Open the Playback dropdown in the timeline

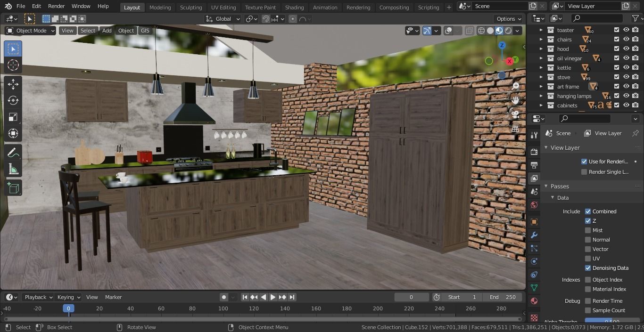pos(38,297)
